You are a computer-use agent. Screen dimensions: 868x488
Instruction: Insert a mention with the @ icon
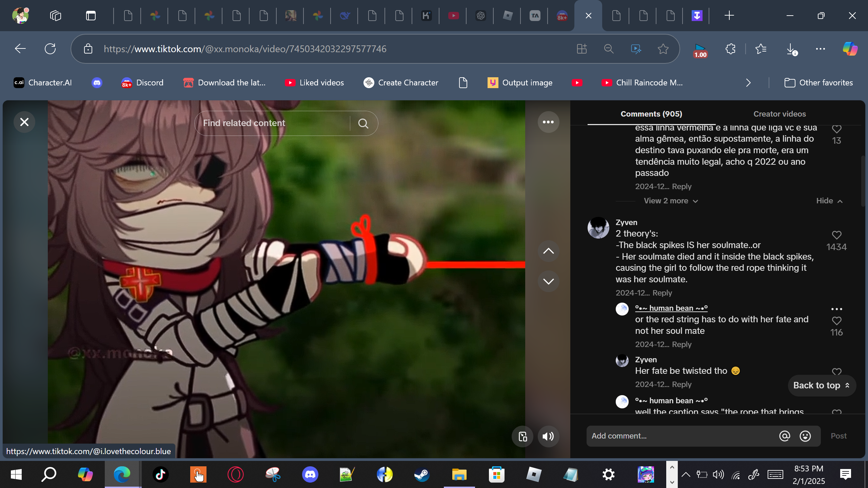coord(785,436)
